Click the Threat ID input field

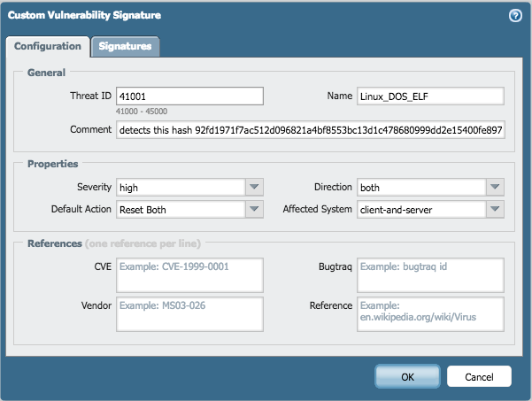[189, 96]
